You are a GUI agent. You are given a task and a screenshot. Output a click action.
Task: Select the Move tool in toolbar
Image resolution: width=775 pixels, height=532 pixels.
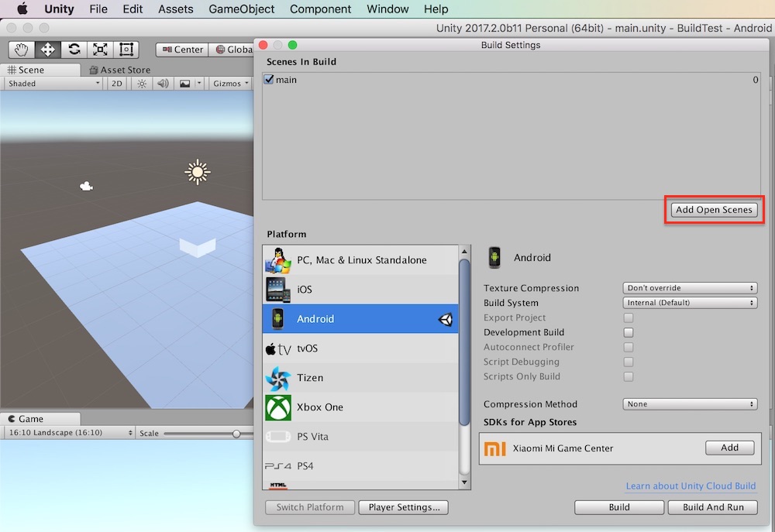click(x=48, y=50)
